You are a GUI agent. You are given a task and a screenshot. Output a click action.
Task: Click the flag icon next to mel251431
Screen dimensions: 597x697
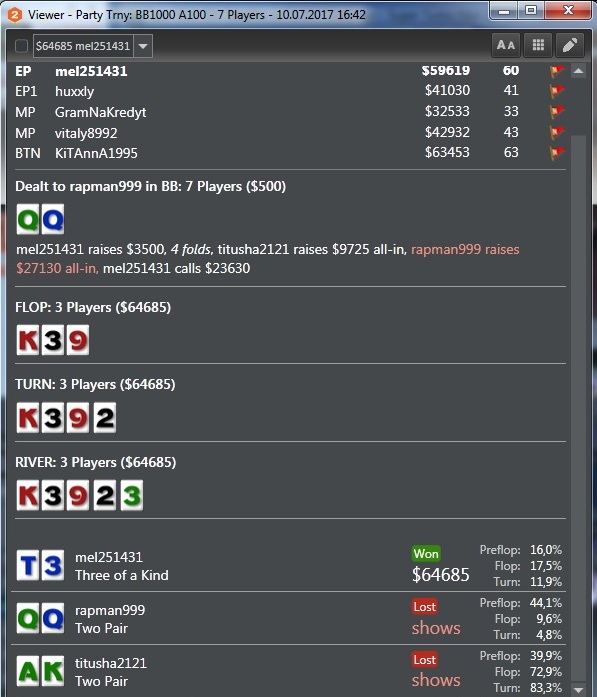[x=557, y=71]
